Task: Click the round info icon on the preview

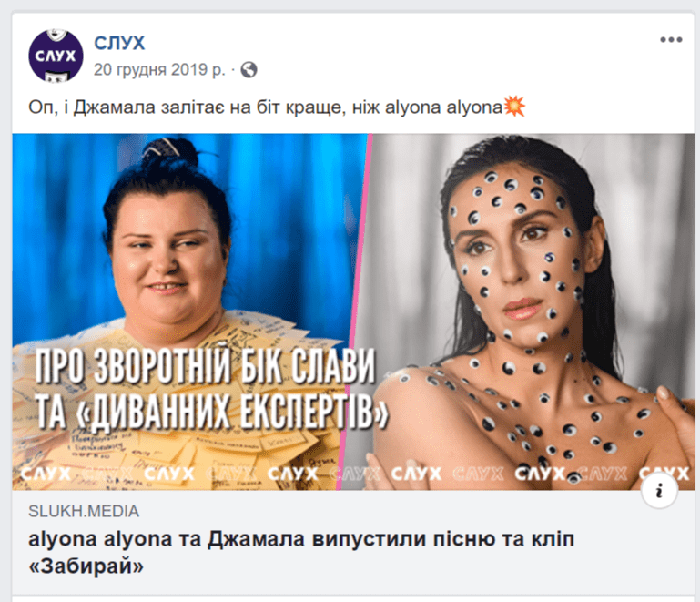Action: [659, 490]
